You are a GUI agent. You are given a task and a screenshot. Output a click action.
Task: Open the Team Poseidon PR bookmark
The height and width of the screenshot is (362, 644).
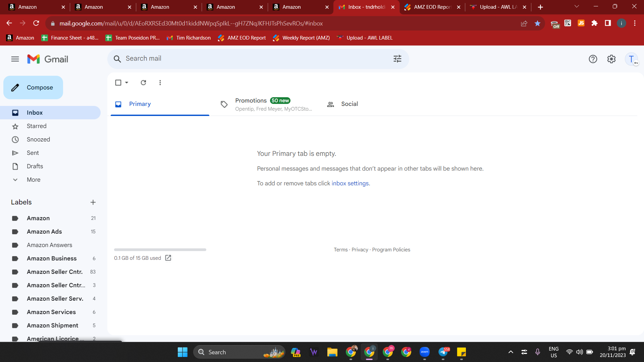tap(132, 38)
